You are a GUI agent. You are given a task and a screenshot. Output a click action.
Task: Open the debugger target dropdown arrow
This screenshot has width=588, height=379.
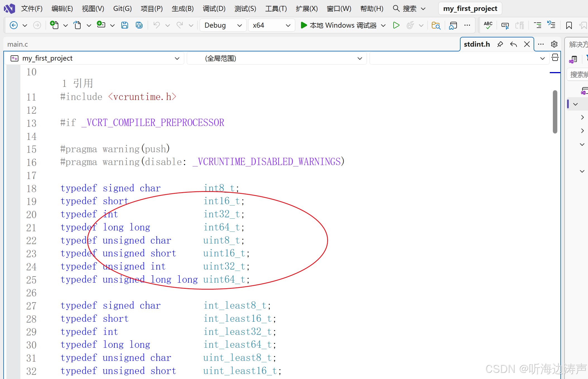pos(383,25)
